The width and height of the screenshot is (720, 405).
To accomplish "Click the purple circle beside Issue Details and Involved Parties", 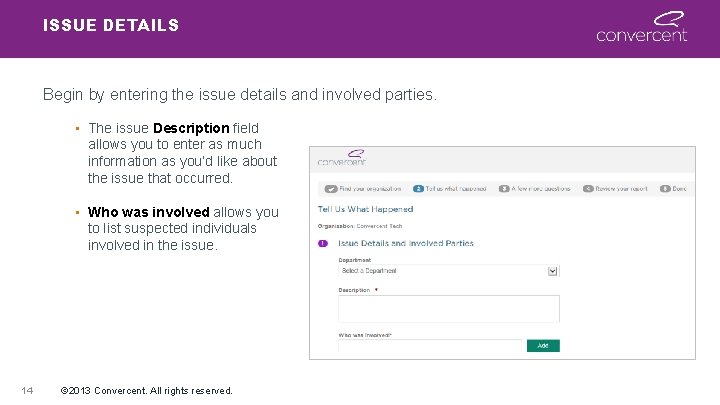I will (x=322, y=243).
